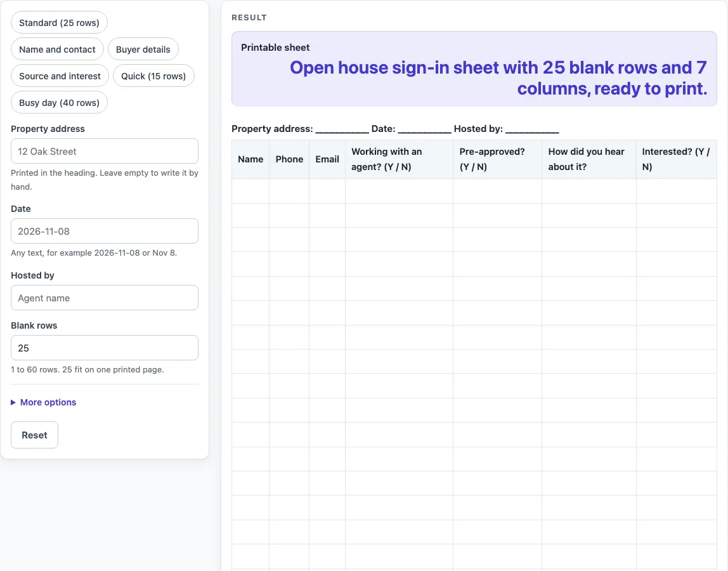The image size is (728, 571).
Task: Click the Name column header
Action: tap(250, 159)
